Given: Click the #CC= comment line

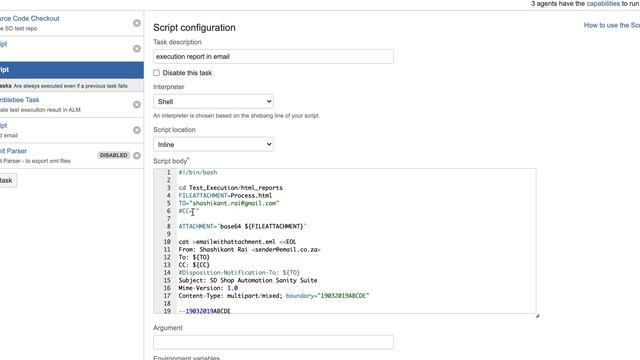Looking at the screenshot, I should click(189, 211).
